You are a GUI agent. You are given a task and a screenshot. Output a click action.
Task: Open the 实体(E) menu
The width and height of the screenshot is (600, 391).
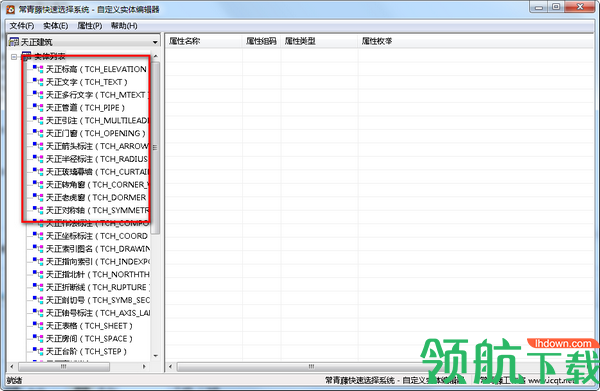click(x=55, y=26)
